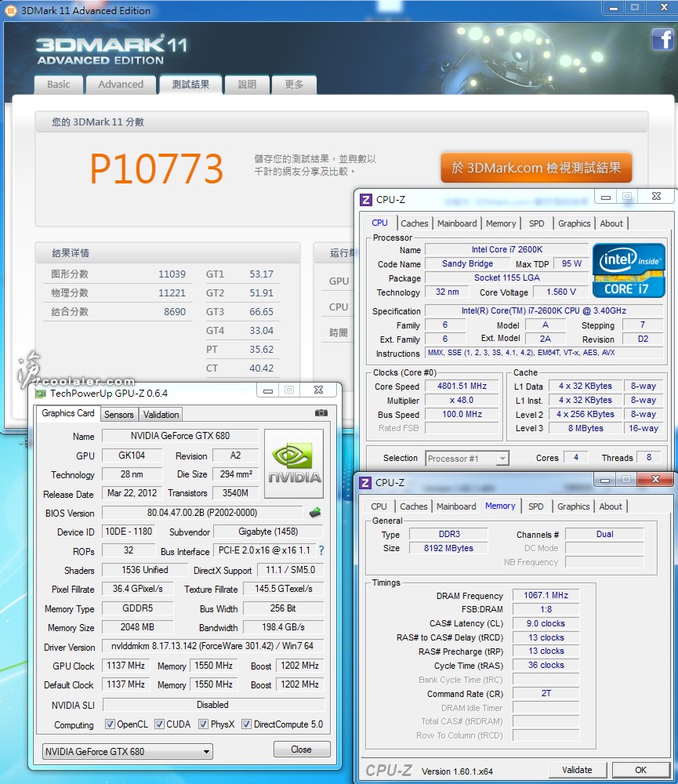Click the 3DMark 11 title bar app icon
Viewport: 678px width, 784px height.
point(9,10)
